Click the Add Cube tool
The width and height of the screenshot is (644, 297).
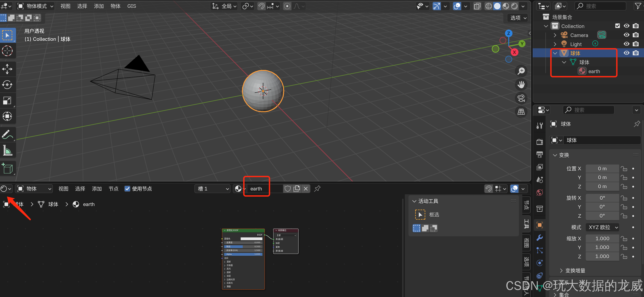(7, 168)
